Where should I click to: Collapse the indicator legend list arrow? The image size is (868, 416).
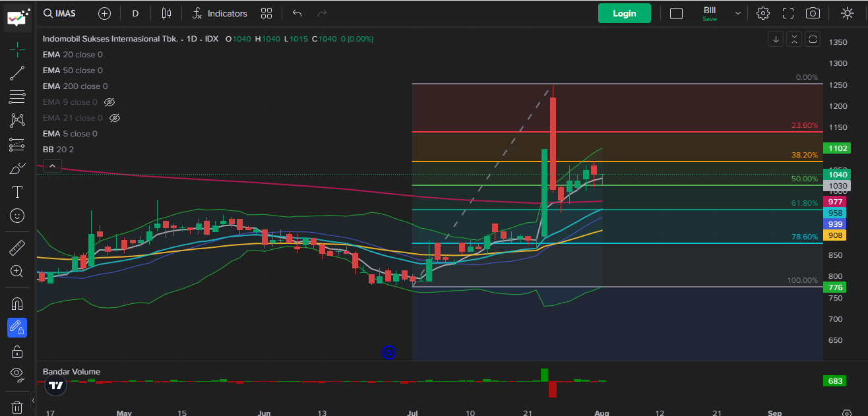(x=53, y=165)
